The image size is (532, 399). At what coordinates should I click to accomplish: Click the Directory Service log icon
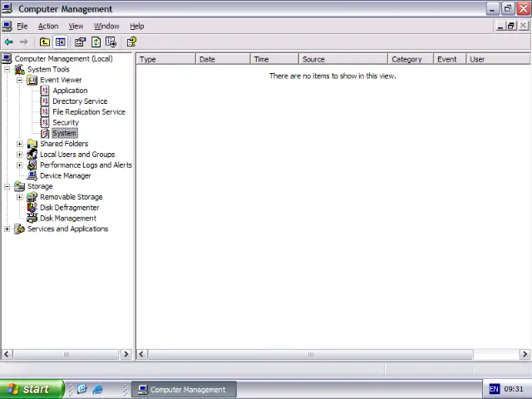(x=44, y=101)
